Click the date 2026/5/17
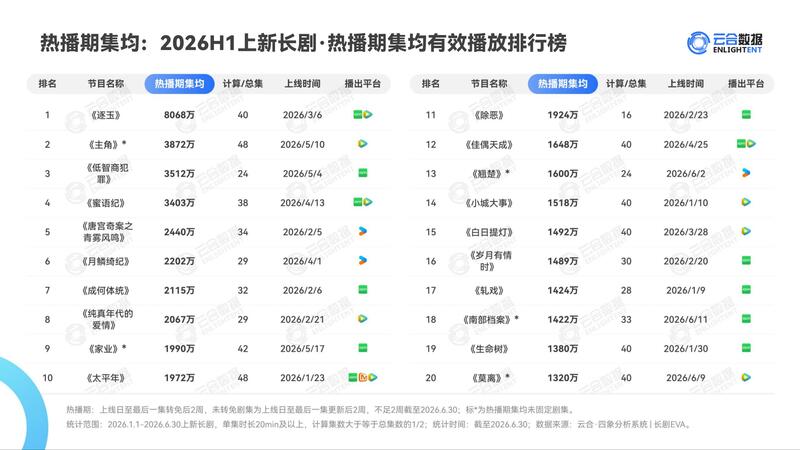The image size is (800, 450). point(303,348)
